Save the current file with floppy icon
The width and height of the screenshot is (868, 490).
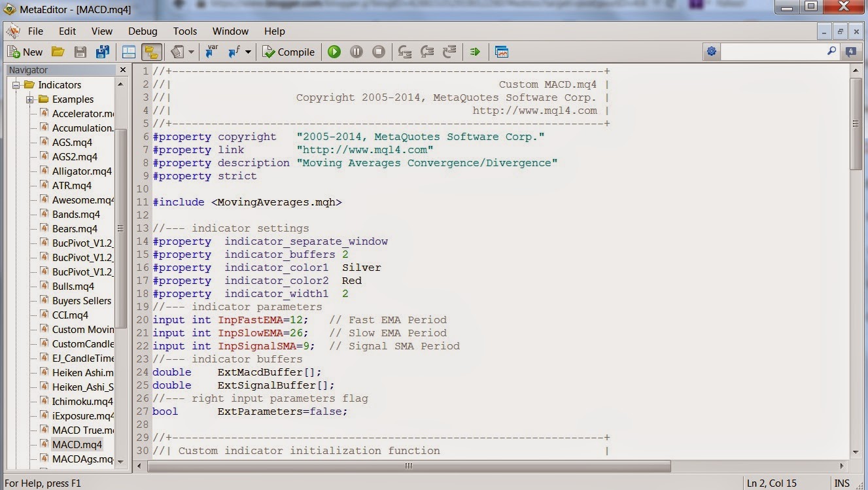[80, 52]
